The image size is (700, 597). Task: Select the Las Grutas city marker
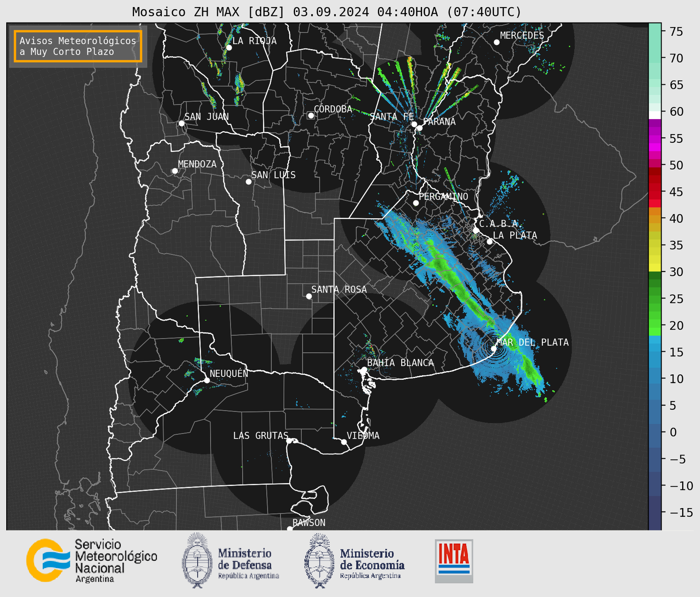(x=289, y=441)
